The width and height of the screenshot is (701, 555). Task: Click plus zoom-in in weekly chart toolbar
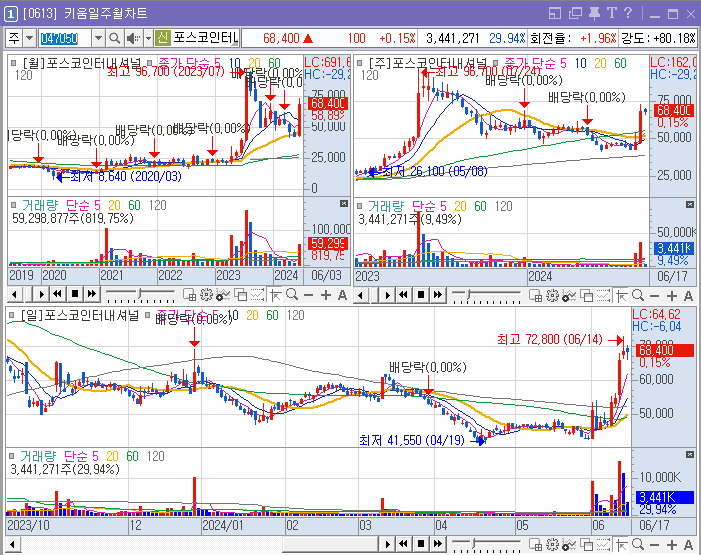click(672, 296)
